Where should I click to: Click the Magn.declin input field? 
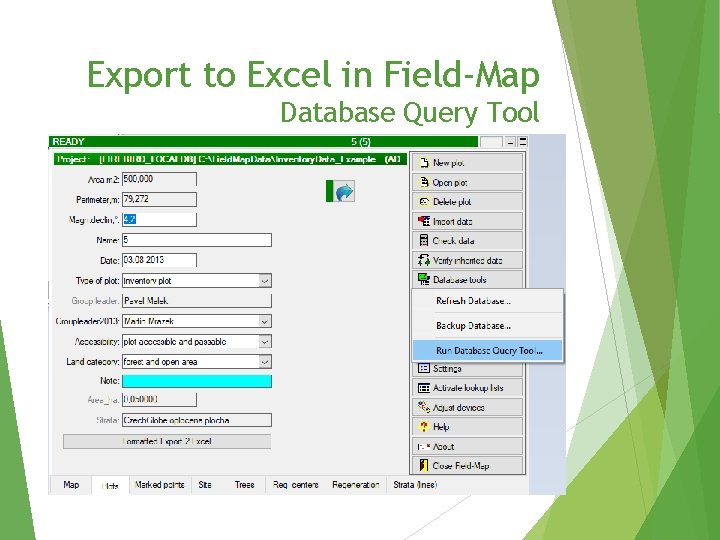click(159, 219)
